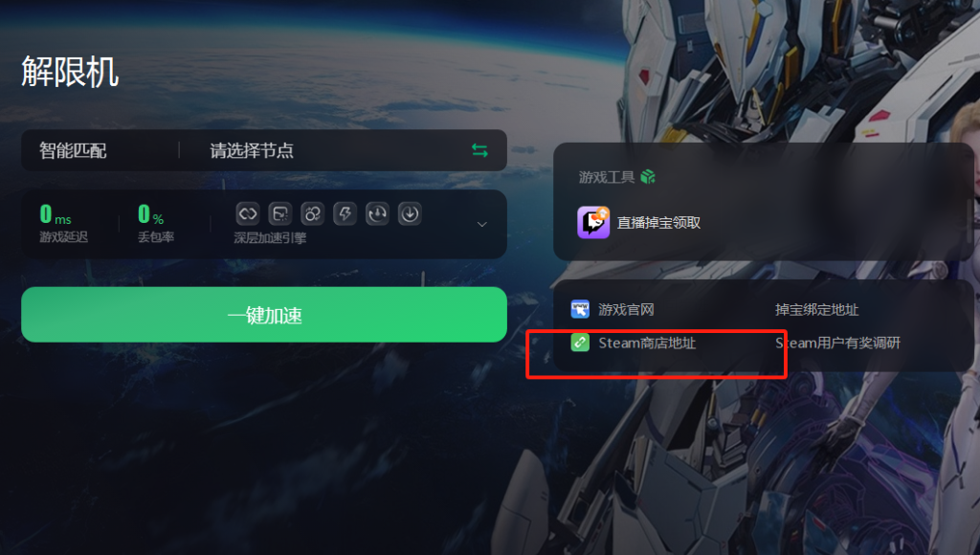This screenshot has width=980, height=555.
Task: Start acceleration with 一键加速 button
Action: click(x=264, y=315)
